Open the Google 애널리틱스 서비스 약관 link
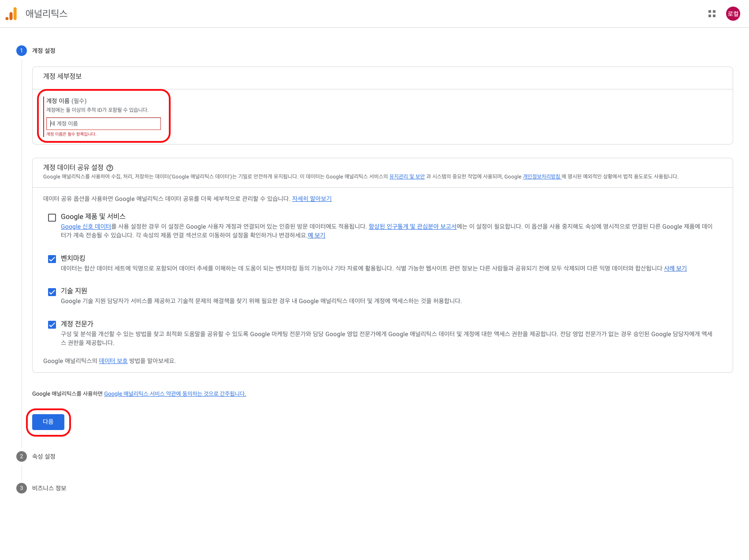 pos(175,394)
